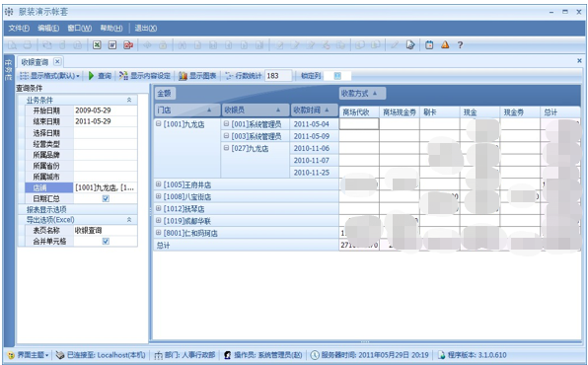588x365 pixels.
Task: Click 退出(X) menu item
Action: pos(145,29)
